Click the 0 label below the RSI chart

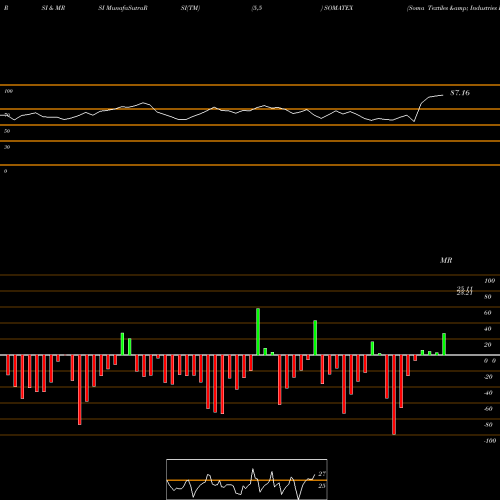[5, 171]
